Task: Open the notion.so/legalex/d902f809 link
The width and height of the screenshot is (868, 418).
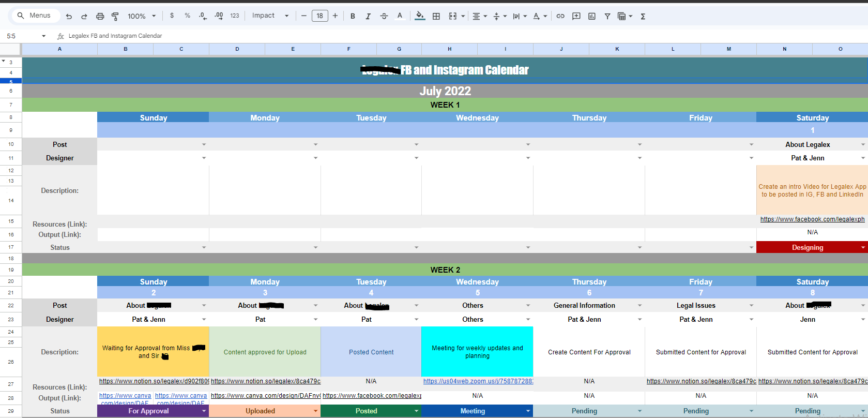Action: tap(154, 381)
